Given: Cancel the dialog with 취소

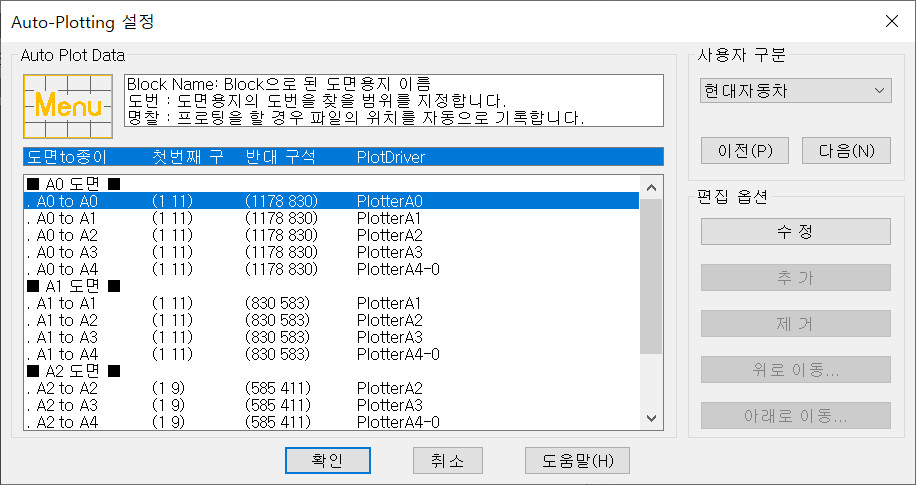Looking at the screenshot, I should tap(448, 460).
